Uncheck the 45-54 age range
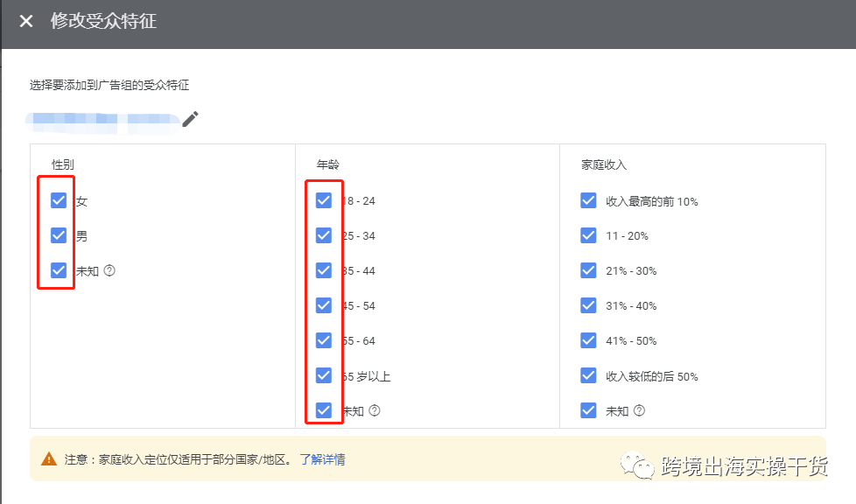The image size is (856, 504). (324, 305)
